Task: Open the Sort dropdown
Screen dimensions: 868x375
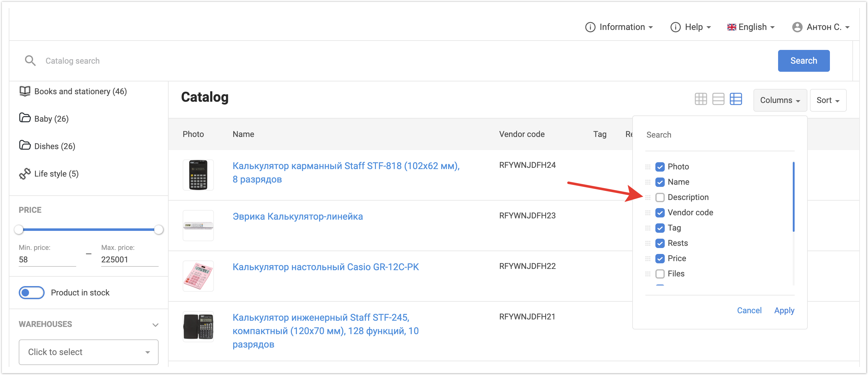Action: coord(827,100)
